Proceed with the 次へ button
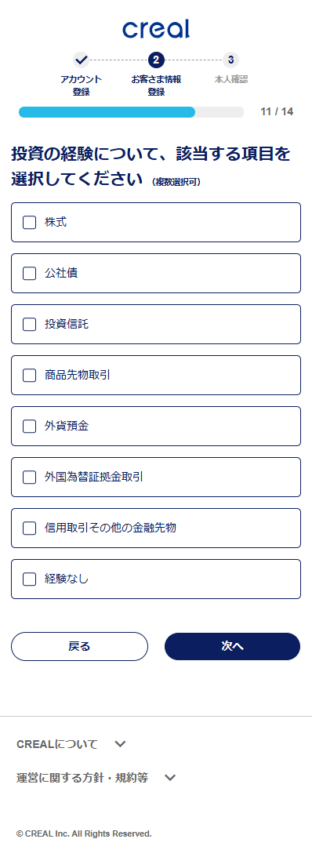This screenshot has height=868, width=312. [x=232, y=647]
